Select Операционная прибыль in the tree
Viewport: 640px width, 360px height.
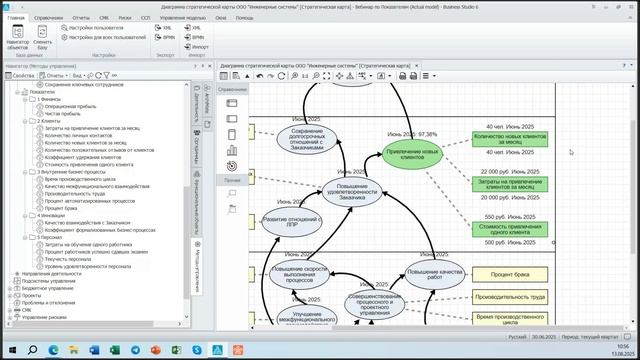click(70, 107)
